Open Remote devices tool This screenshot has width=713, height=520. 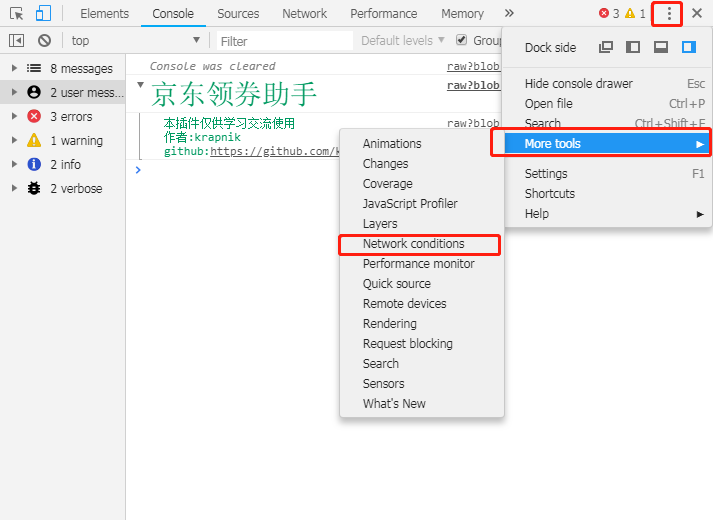(x=422, y=304)
